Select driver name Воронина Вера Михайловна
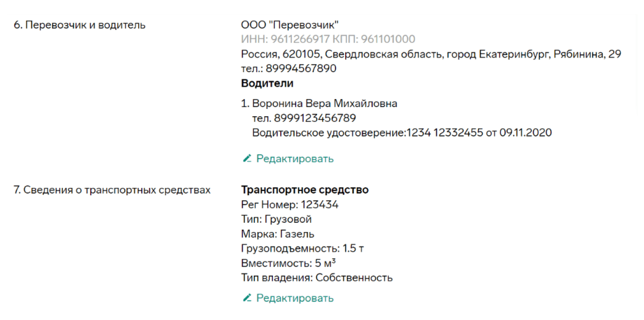Image resolution: width=644 pixels, height=320 pixels. click(x=325, y=103)
